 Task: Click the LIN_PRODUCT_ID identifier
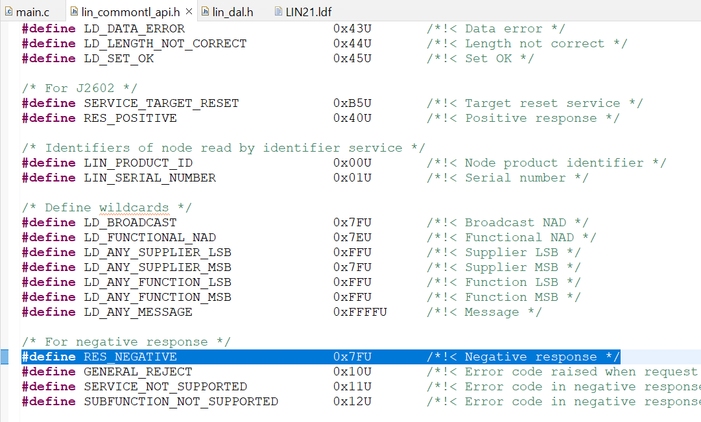click(138, 163)
